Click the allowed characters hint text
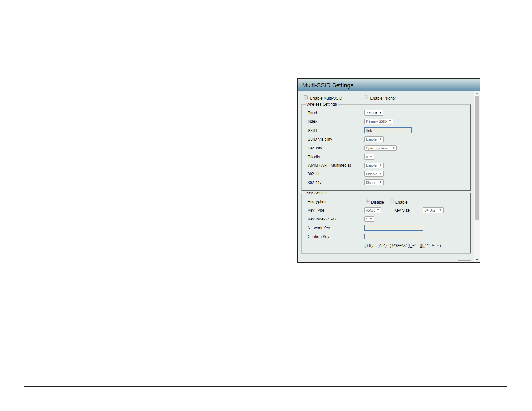Image resolution: width=532 pixels, height=411 pixels. click(x=402, y=246)
